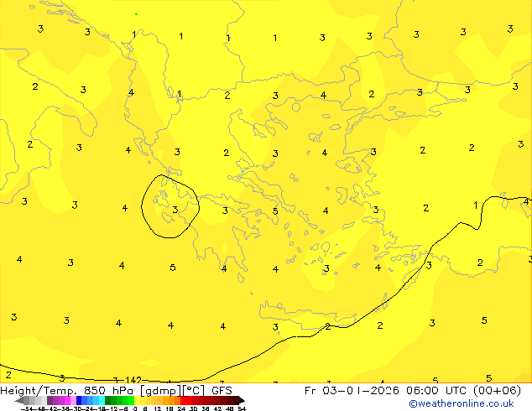Click the "[gdmp]" unit label
The image size is (532, 411).
click(x=161, y=391)
